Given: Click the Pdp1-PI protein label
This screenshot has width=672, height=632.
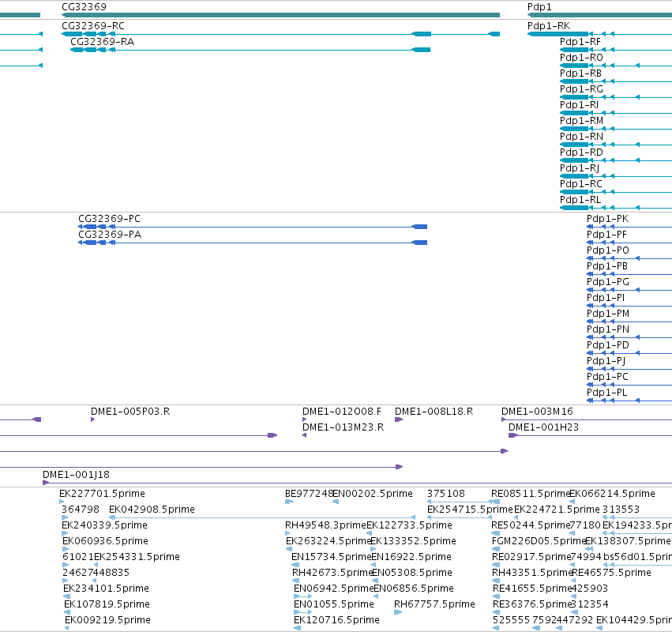Looking at the screenshot, I should tap(606, 298).
